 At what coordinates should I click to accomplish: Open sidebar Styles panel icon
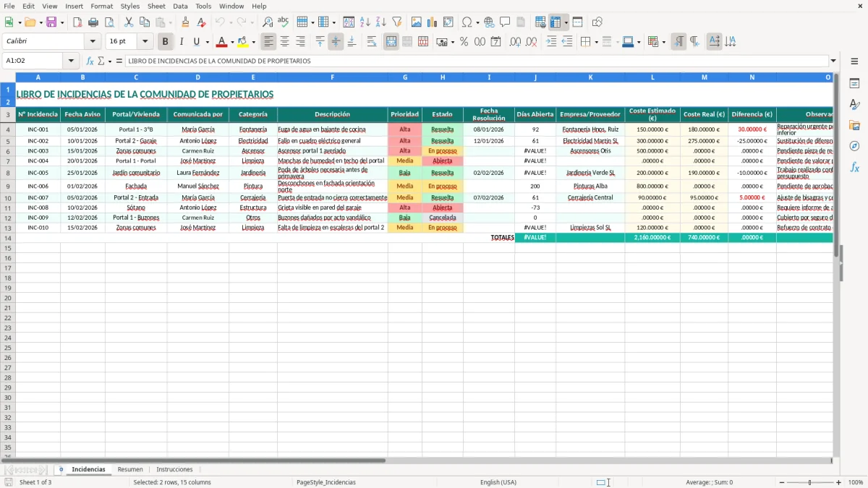tap(854, 105)
